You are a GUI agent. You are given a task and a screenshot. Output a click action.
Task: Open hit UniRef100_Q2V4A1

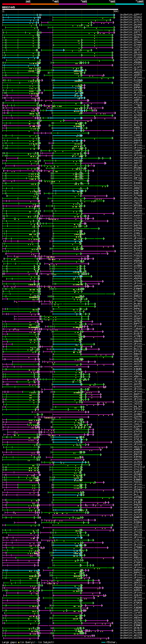[x=131, y=42]
